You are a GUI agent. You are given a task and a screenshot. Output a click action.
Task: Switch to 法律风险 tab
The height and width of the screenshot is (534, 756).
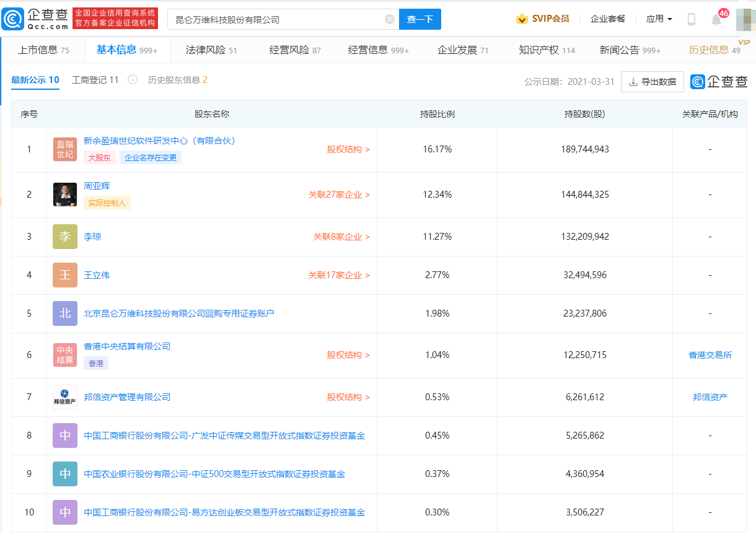(211, 50)
